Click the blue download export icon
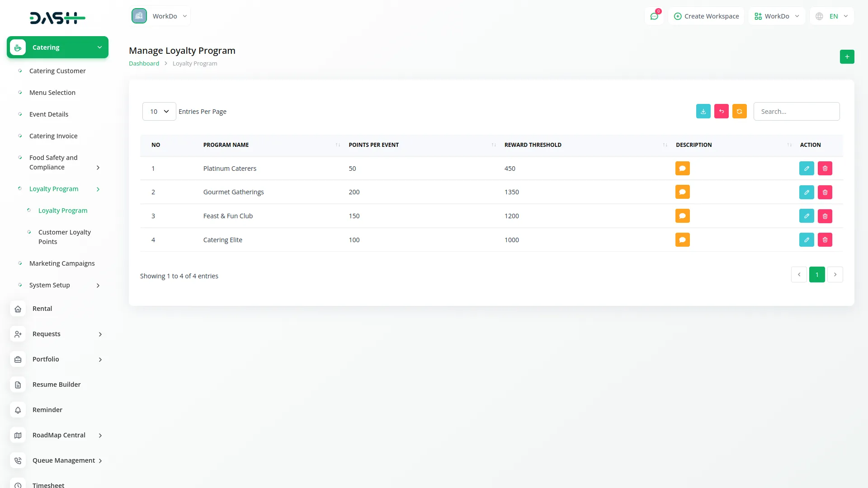Image resolution: width=868 pixels, height=488 pixels. [703, 111]
